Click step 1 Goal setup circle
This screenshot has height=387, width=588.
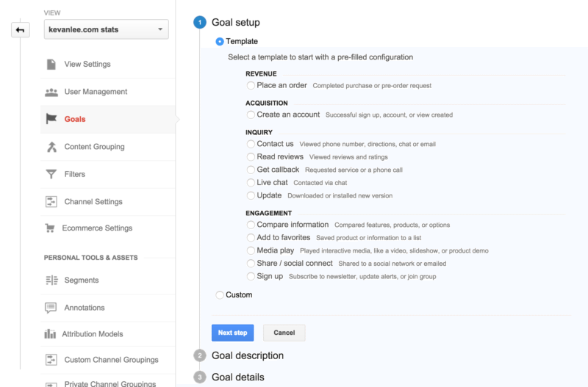tap(200, 23)
